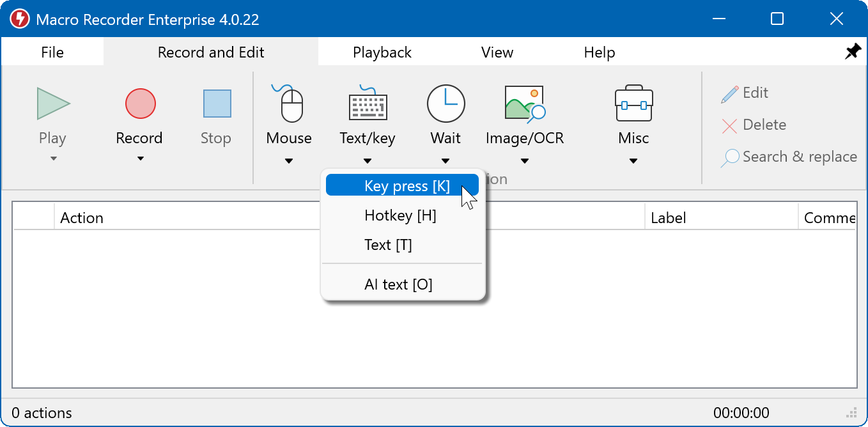Open the Help tab
The image size is (868, 427).
pos(600,52)
